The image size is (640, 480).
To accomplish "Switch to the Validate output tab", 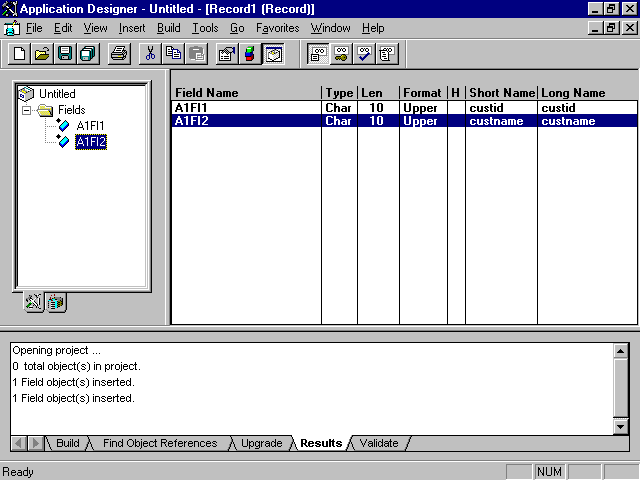I will click(x=379, y=443).
